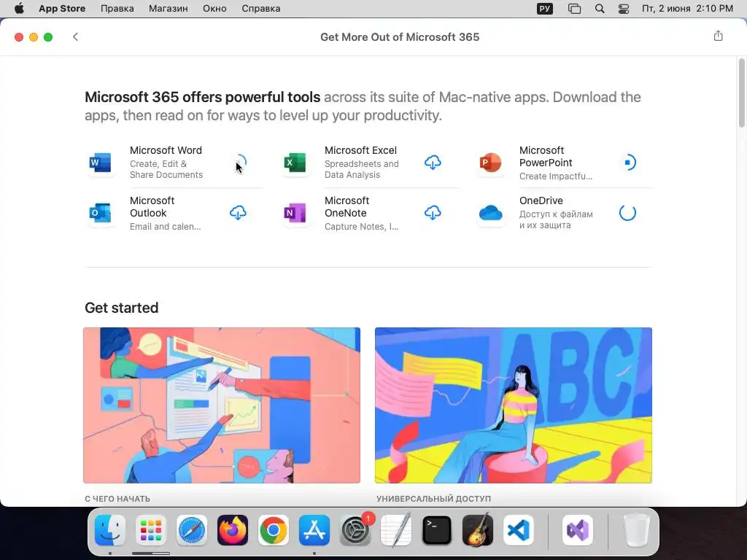Image resolution: width=747 pixels, height=560 pixels.
Task: Open the Microsoft OneNote app icon
Action: (295, 213)
